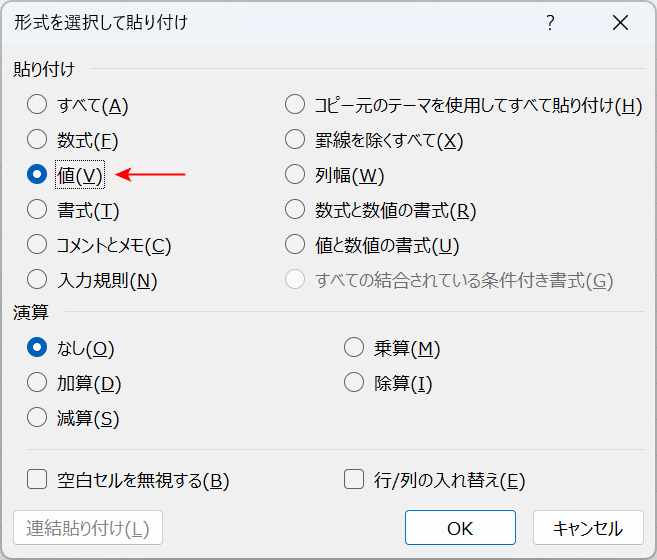The width and height of the screenshot is (657, 560).
Task: Select 罫線を除くすべて(X) option
Action: 295,140
